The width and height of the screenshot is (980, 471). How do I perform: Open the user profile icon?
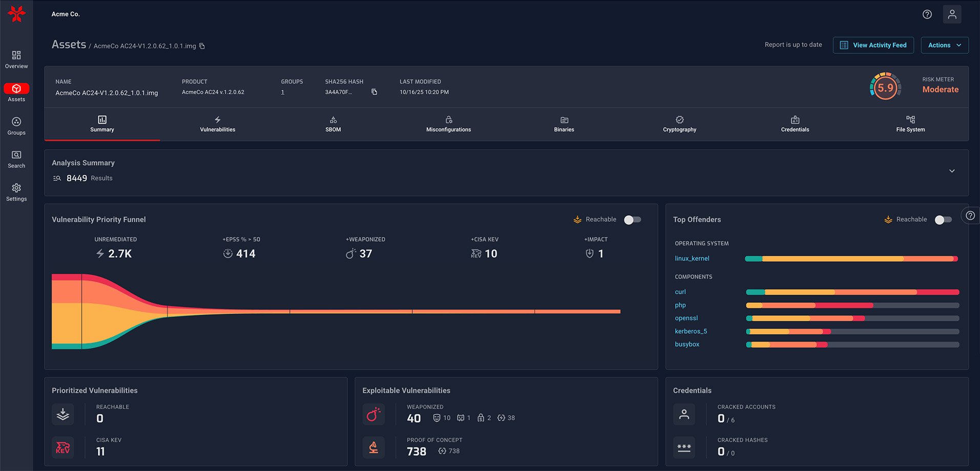coord(951,14)
